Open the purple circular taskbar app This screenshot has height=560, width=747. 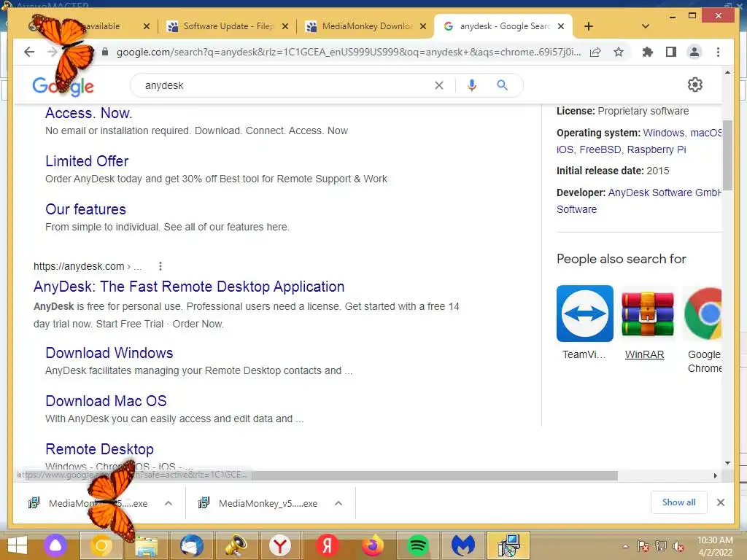point(55,545)
